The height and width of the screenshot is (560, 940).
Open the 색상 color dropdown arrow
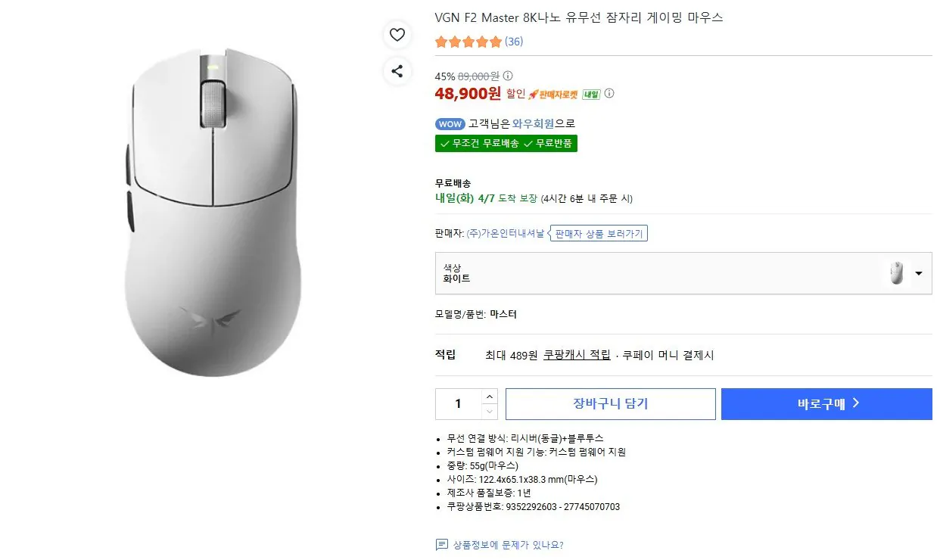920,273
